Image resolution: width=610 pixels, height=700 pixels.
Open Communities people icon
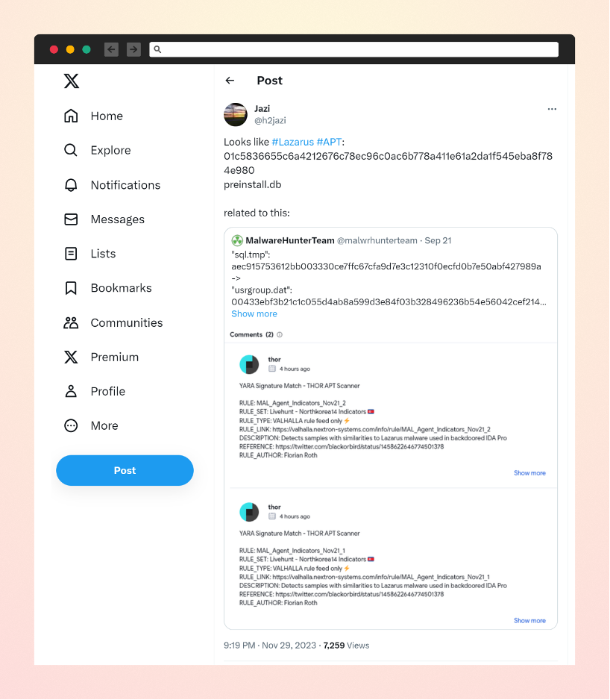point(71,323)
